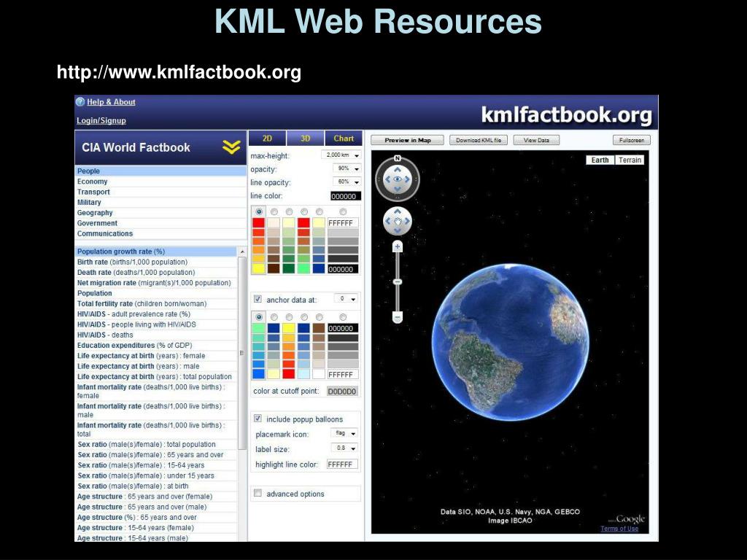The height and width of the screenshot is (560, 747).
Task: Switch to the 3D tab
Action: click(306, 139)
